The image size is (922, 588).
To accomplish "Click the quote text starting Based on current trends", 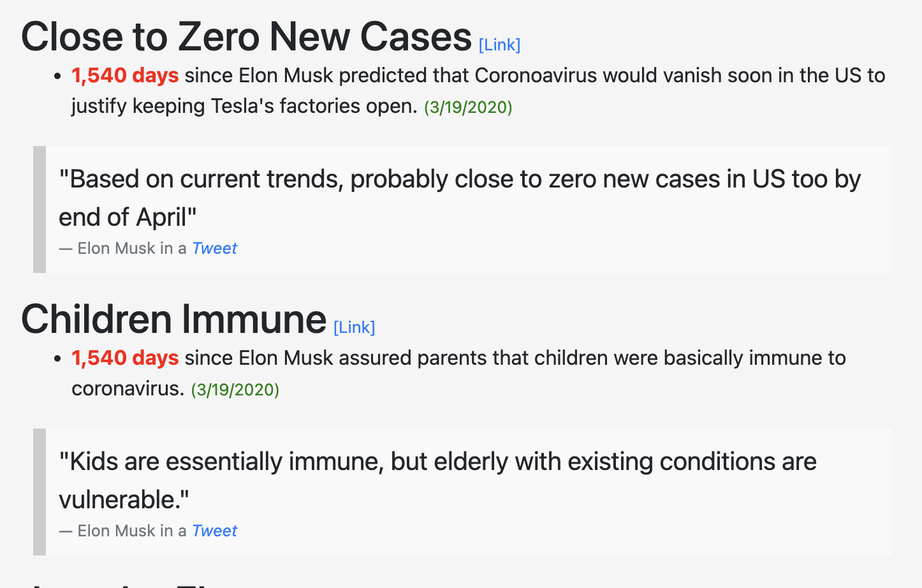I will [x=460, y=198].
